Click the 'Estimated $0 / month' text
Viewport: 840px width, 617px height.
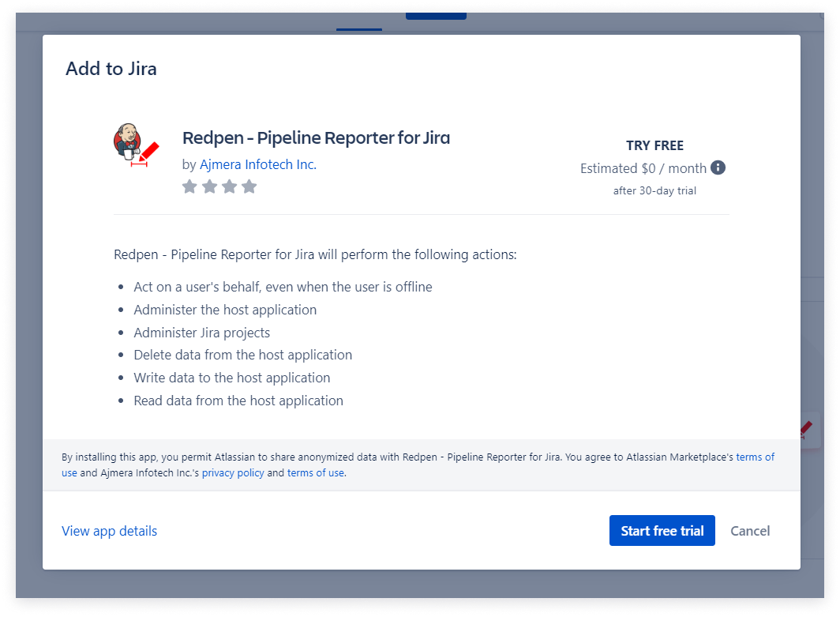(643, 168)
